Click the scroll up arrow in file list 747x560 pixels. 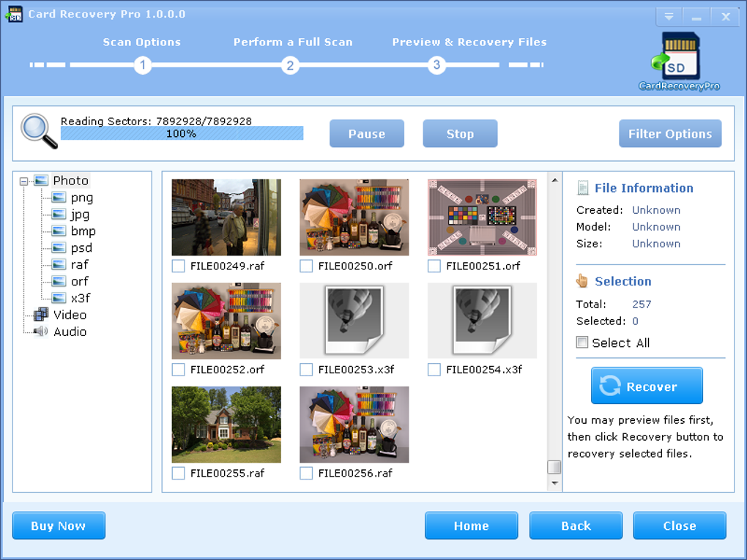click(554, 180)
